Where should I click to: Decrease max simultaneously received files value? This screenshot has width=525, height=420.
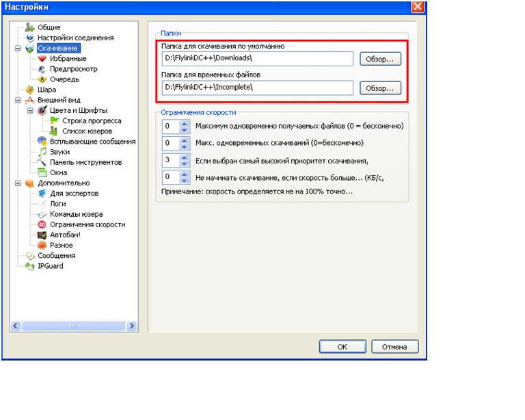(184, 129)
